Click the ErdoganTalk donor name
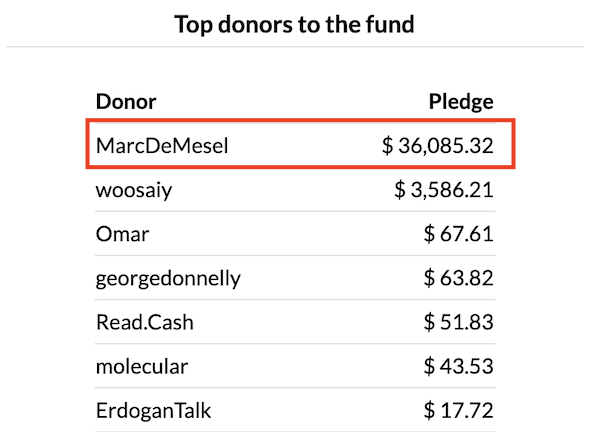The height and width of the screenshot is (432, 600). [153, 411]
